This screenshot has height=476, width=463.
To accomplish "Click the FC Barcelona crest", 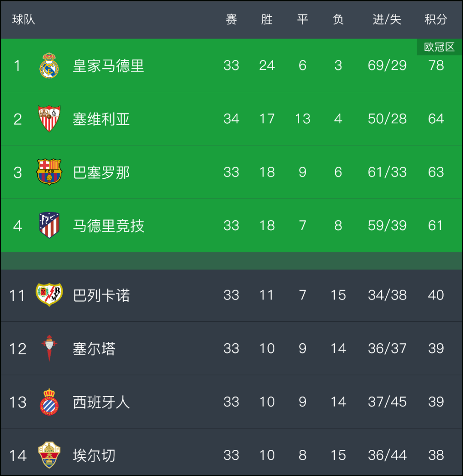I will tap(49, 172).
